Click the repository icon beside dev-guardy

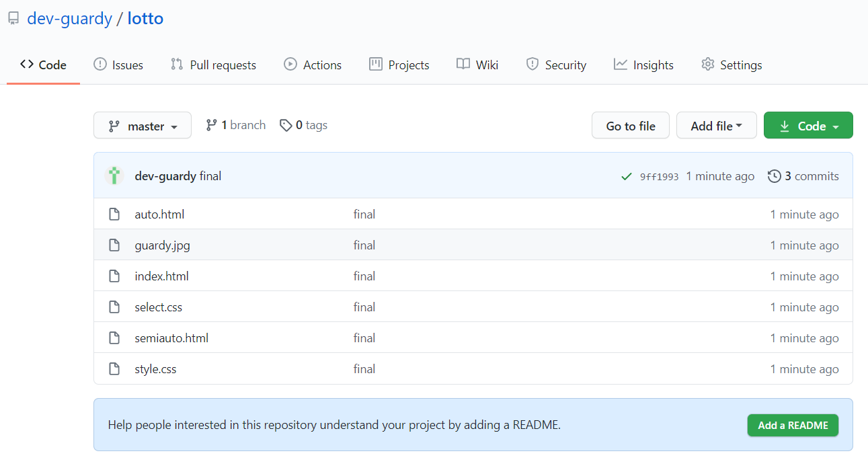[13, 19]
